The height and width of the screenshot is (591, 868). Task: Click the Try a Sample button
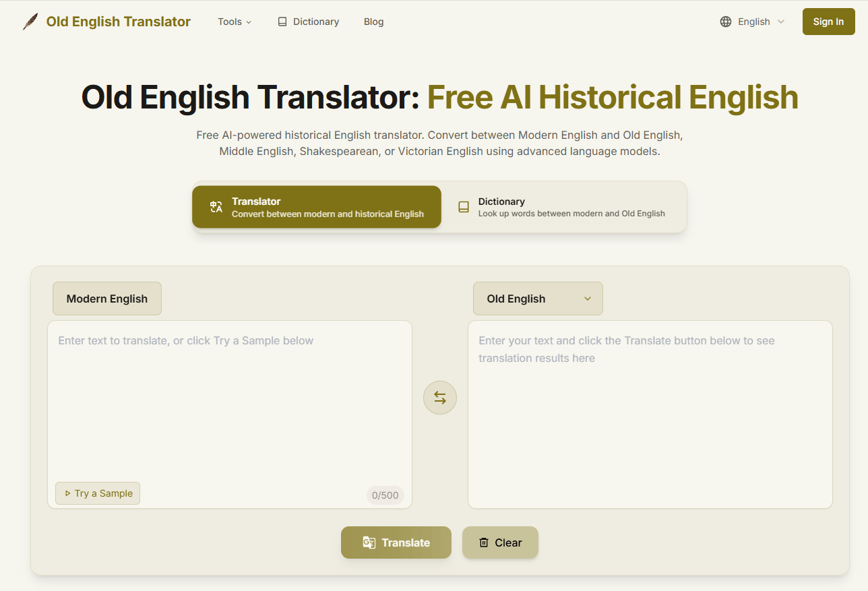[98, 493]
